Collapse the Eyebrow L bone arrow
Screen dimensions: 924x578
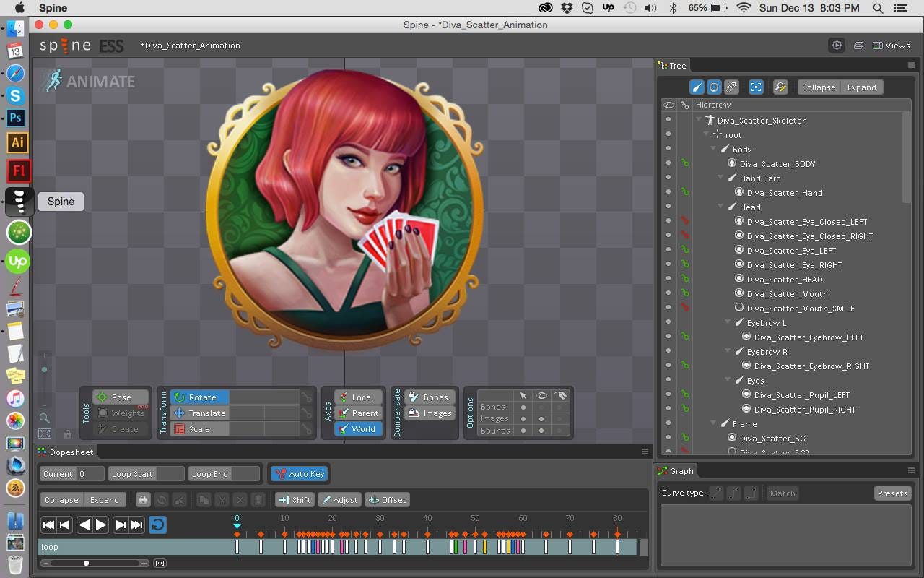pos(728,322)
